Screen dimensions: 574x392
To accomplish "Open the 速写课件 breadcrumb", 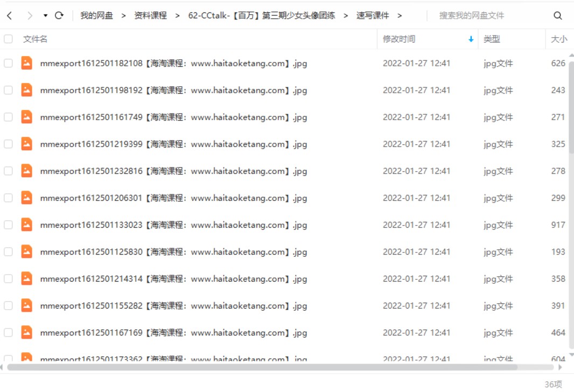I will point(373,16).
